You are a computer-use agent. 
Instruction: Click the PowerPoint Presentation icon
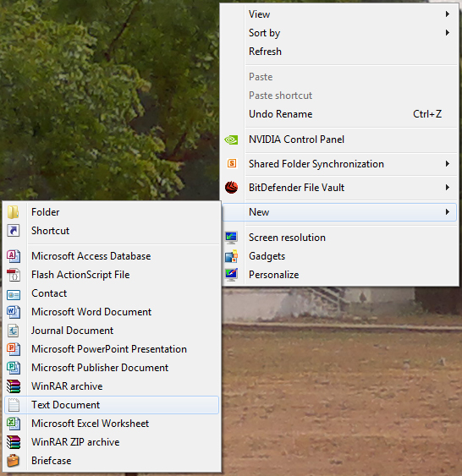pos(14,349)
